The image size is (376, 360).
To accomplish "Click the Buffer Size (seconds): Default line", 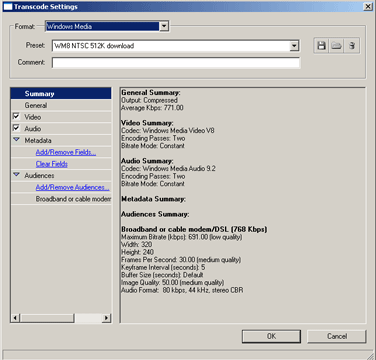I will coord(162,275).
